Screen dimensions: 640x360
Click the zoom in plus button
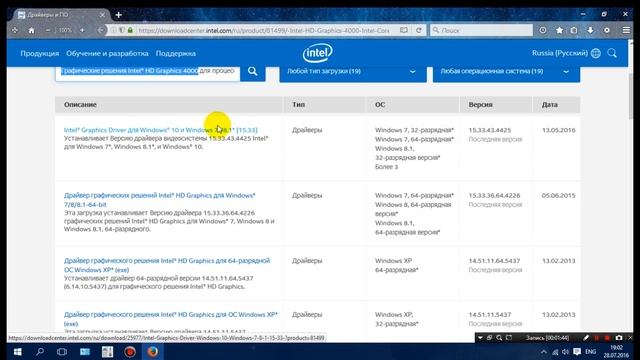pos(82,30)
